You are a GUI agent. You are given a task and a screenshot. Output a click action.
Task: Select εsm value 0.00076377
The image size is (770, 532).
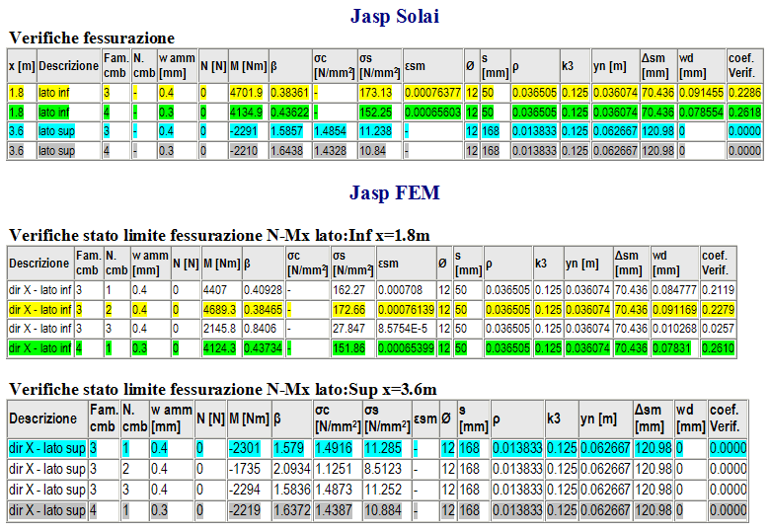coord(432,92)
